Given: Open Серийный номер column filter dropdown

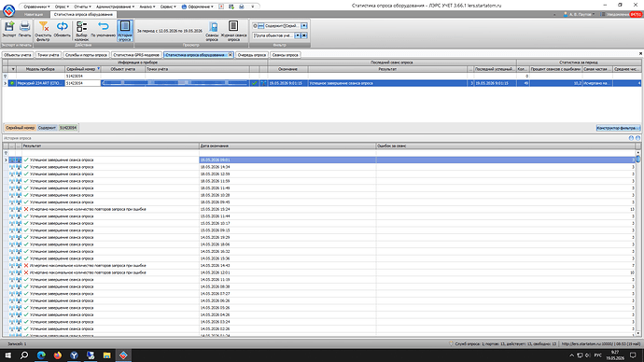Looking at the screenshot, I should click(x=99, y=69).
